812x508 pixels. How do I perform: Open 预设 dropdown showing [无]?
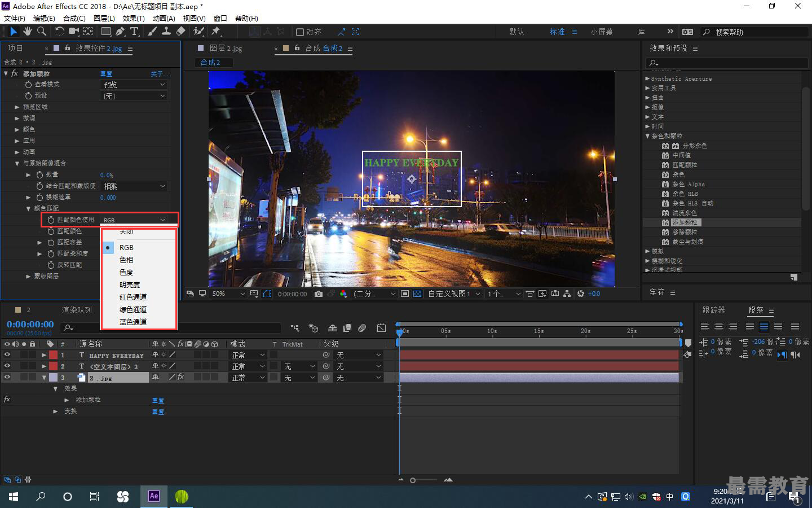coord(134,96)
